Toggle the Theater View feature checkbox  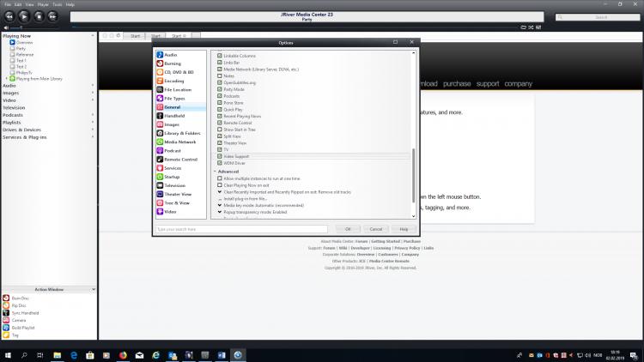[x=220, y=143]
